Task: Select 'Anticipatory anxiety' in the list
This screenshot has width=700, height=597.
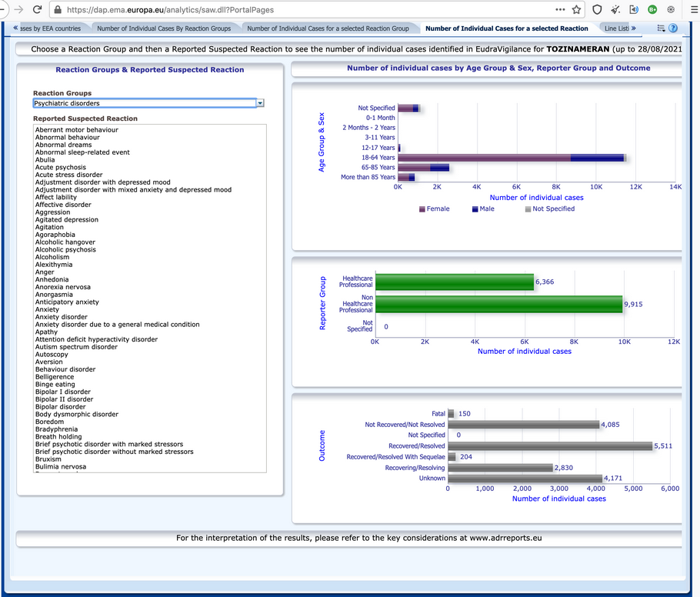Action: [67, 302]
